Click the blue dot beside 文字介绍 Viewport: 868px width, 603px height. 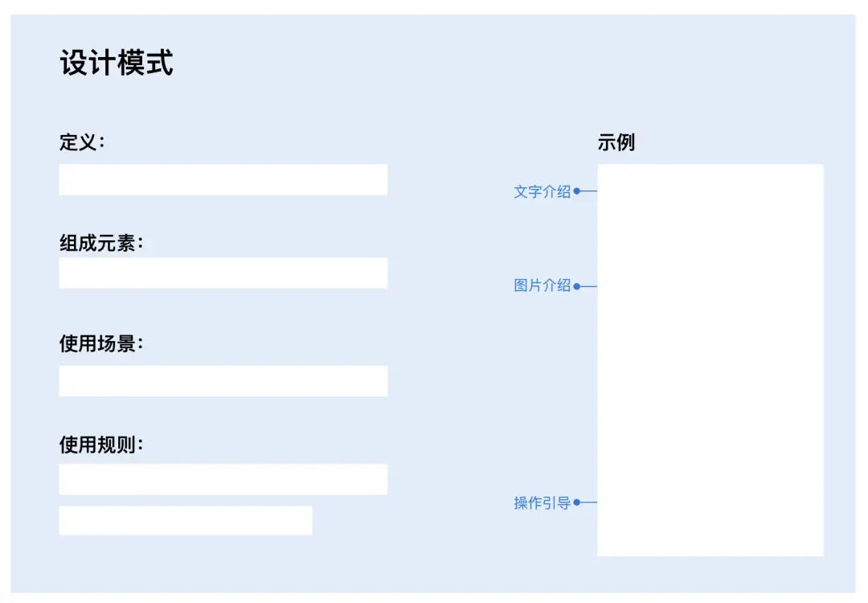[x=577, y=191]
